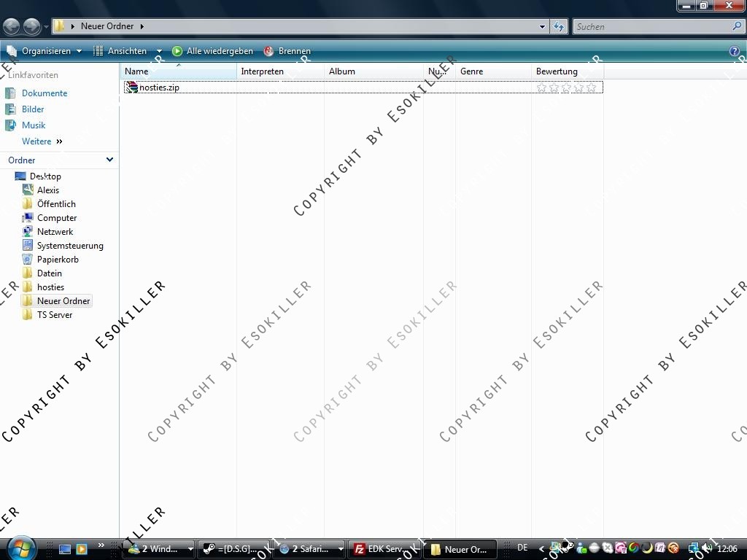Viewport: 747px width, 560px height.
Task: Click into the Suchen search field
Action: point(651,26)
